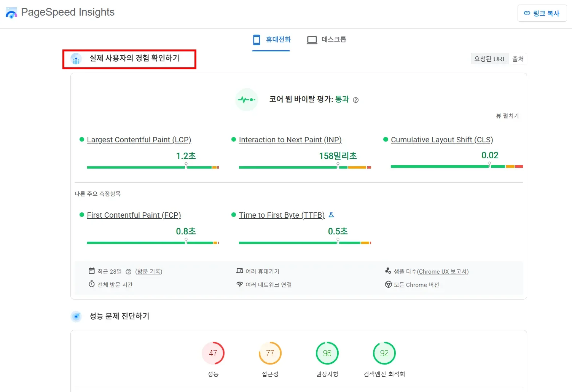Click the core web vitals heartbeat icon

click(246, 100)
